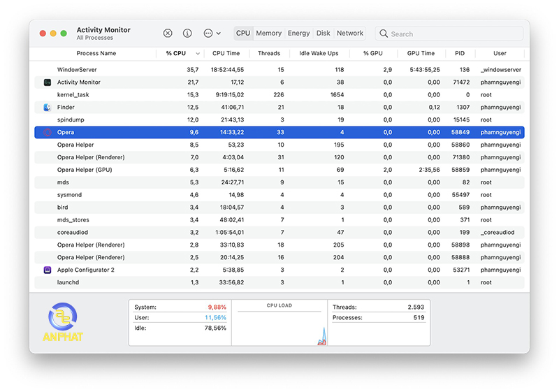Click kernel_task idle wake ups 1654
Image resolution: width=559 pixels, height=392 pixels.
click(337, 95)
